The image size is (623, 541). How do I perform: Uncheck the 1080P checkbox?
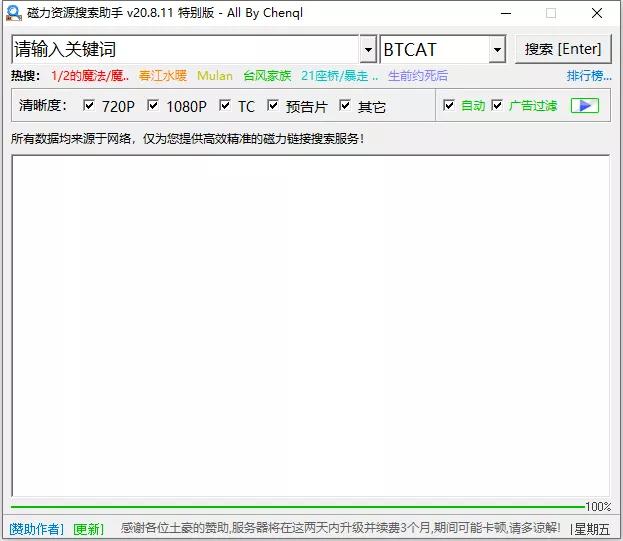[x=153, y=106]
